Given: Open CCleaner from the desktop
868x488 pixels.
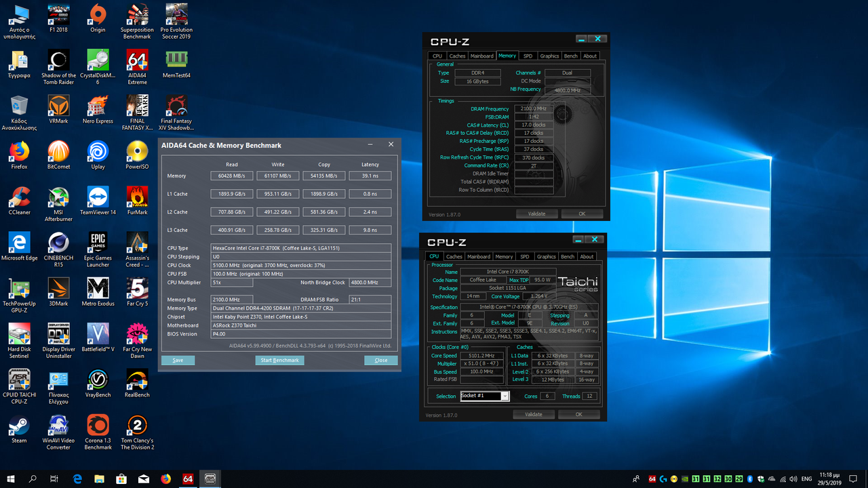Looking at the screenshot, I should 19,200.
